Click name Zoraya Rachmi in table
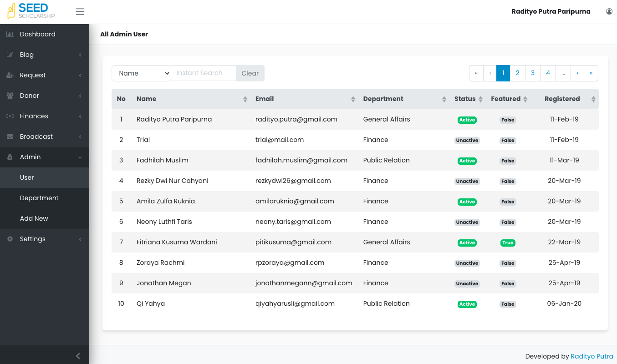This screenshot has height=364, width=617. point(161,263)
